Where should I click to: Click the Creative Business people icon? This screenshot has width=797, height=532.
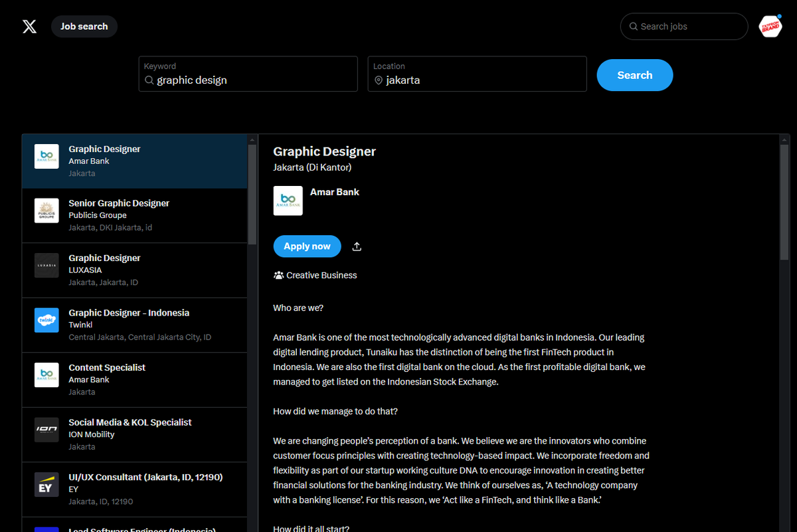pyautogui.click(x=279, y=275)
